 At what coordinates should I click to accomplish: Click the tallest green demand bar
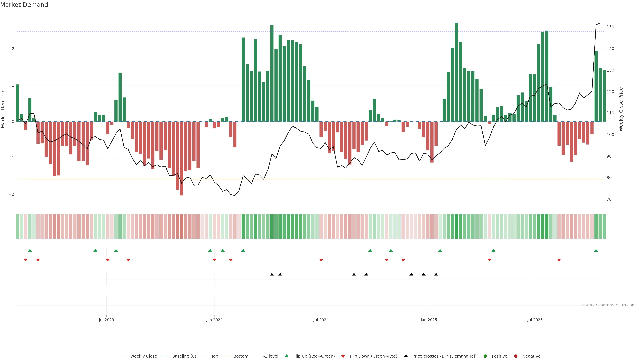457,72
